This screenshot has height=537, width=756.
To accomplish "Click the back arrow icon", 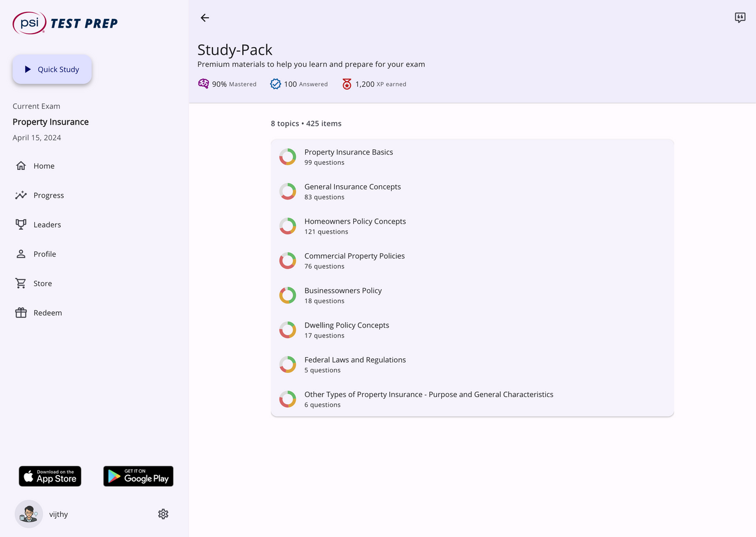I will (x=205, y=18).
